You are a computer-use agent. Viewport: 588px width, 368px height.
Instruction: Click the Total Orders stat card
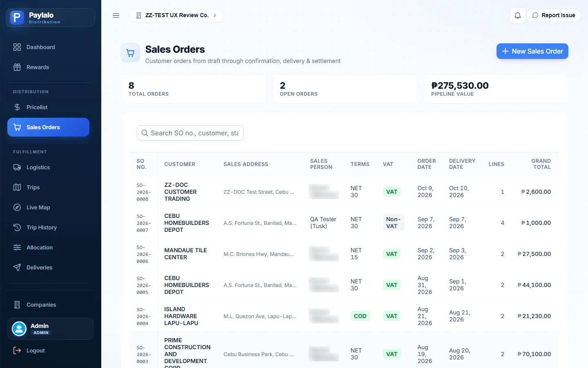(194, 89)
